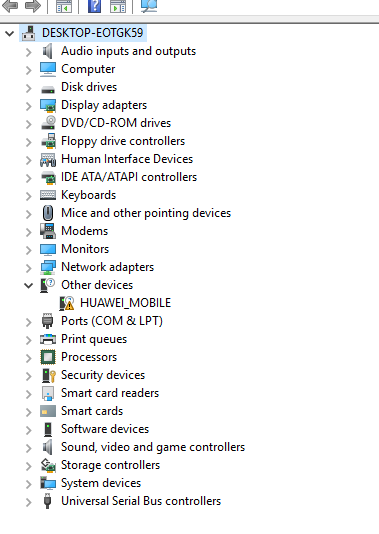This screenshot has width=379, height=534.
Task: Select Sound, video and game controllers
Action: coord(153,447)
